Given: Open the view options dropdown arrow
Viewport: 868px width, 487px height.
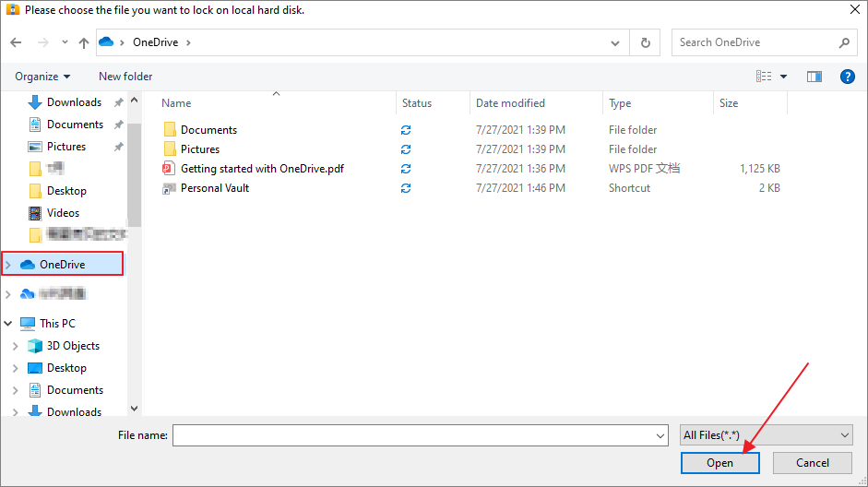Looking at the screenshot, I should tap(783, 77).
